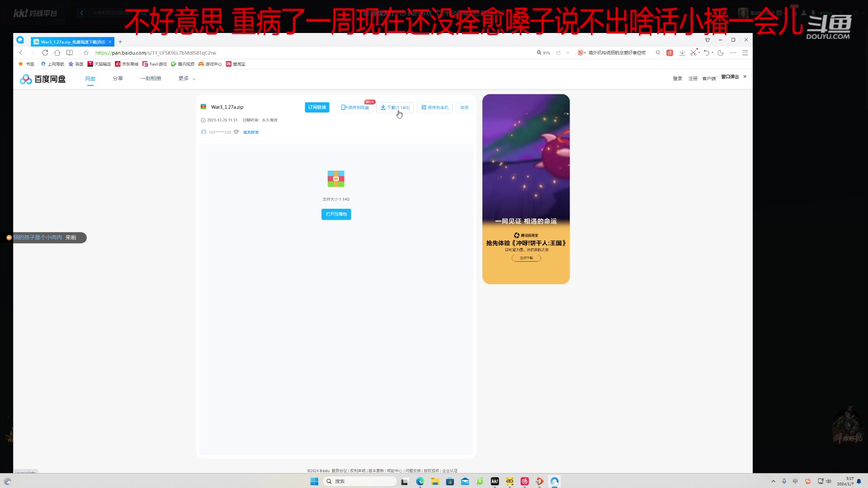
Task: Open the notifications bell in system tray
Action: [859, 481]
